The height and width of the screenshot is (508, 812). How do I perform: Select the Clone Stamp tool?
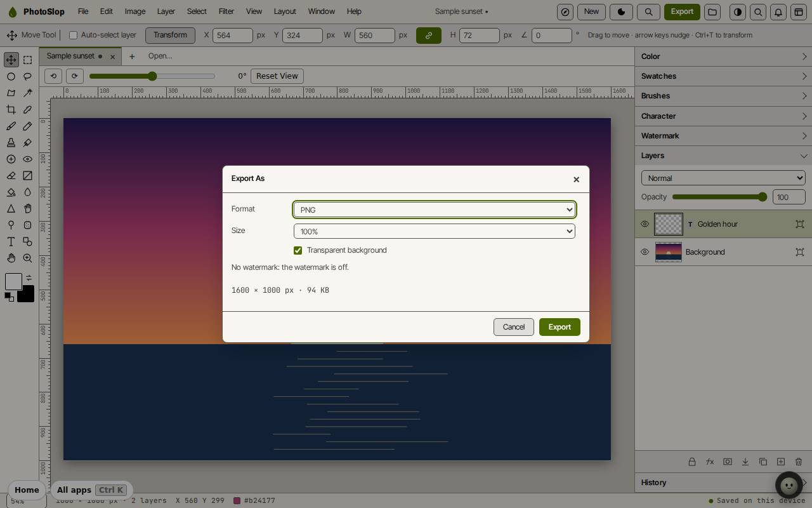click(11, 142)
